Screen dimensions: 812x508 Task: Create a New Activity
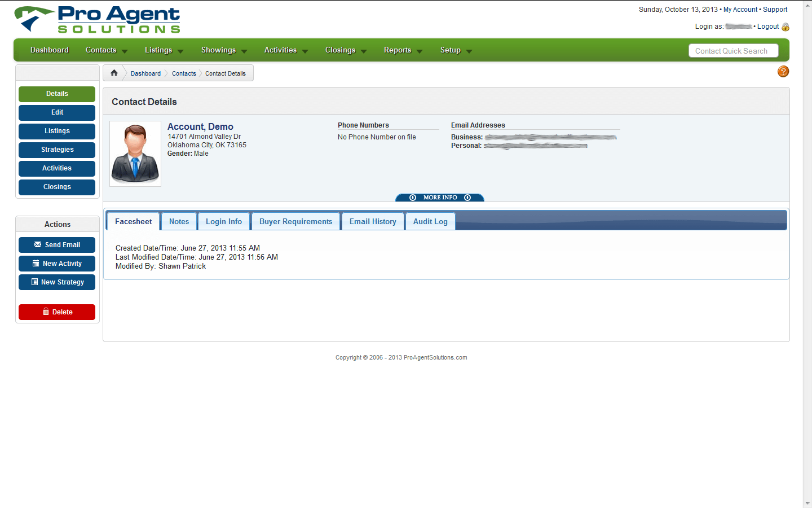57,264
